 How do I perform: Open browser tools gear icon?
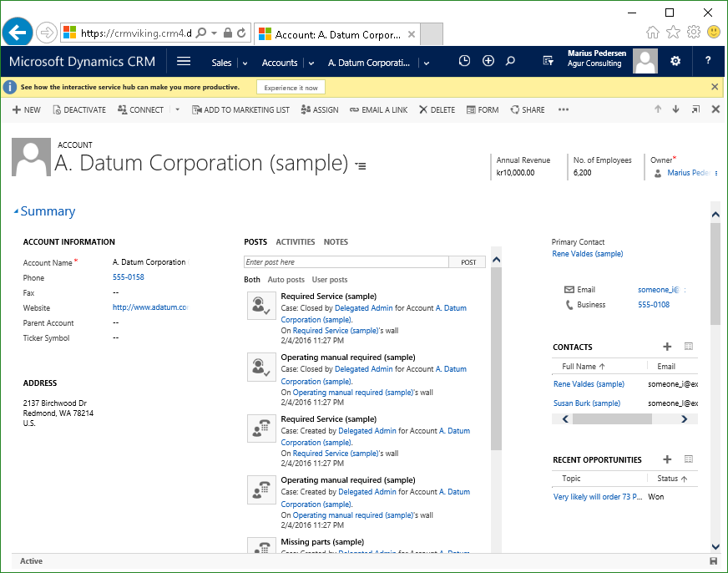point(693,32)
